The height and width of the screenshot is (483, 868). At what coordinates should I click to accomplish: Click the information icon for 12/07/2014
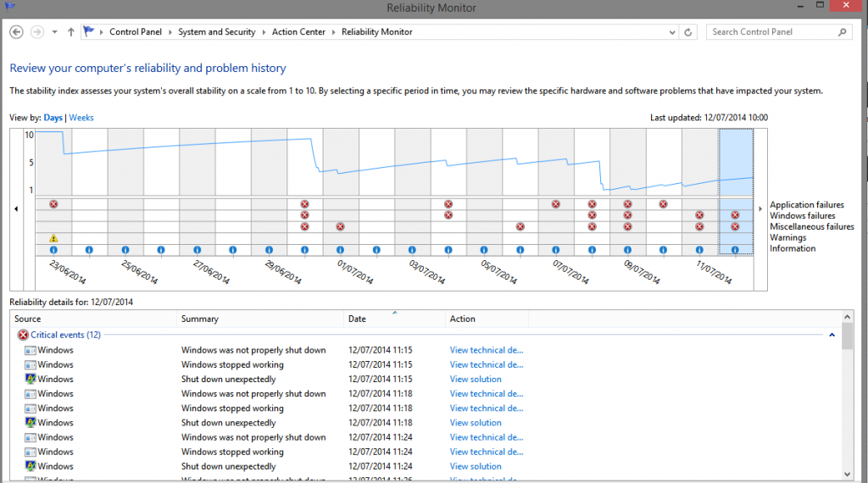point(735,250)
